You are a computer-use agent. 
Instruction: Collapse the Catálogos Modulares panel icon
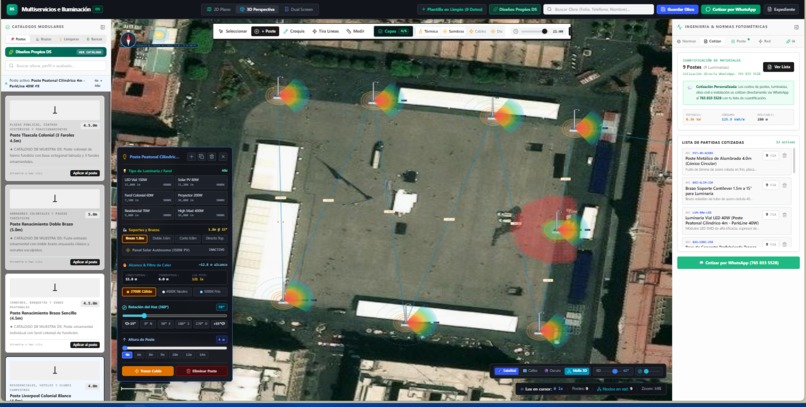tap(103, 27)
